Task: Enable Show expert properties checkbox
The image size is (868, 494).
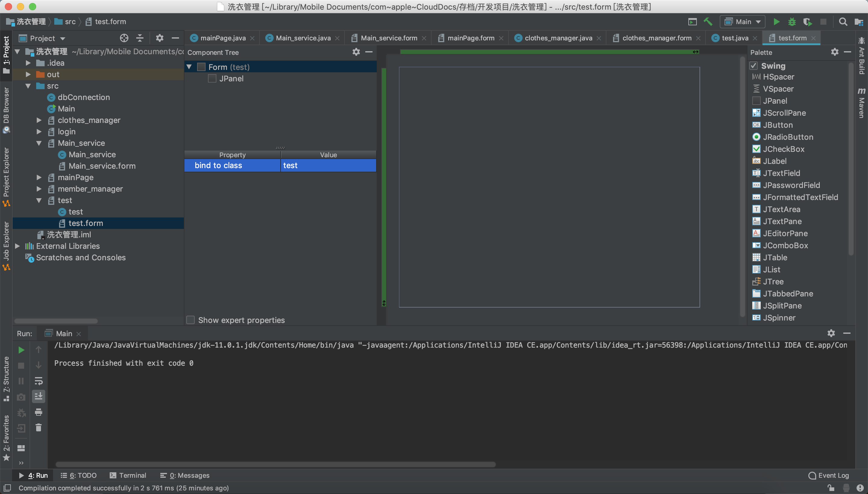Action: tap(190, 320)
